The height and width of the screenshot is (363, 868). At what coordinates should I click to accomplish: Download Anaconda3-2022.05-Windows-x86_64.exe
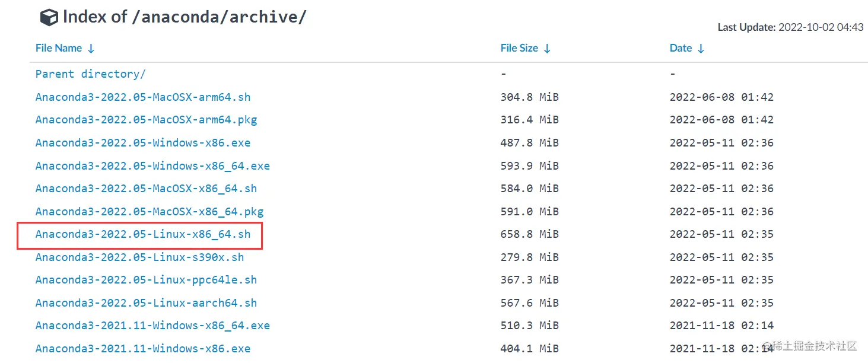tap(152, 166)
